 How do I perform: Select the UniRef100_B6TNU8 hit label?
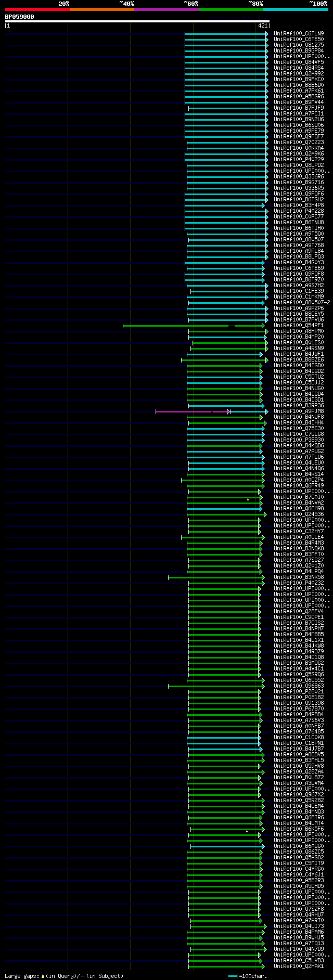299,222
